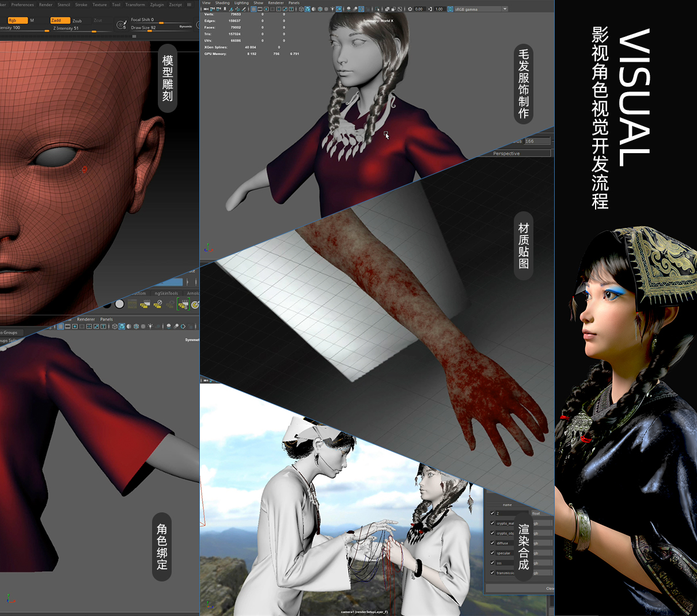Screen dimensions: 697x616
Task: Click the gamma value field showing 1.00
Action: [439, 9]
